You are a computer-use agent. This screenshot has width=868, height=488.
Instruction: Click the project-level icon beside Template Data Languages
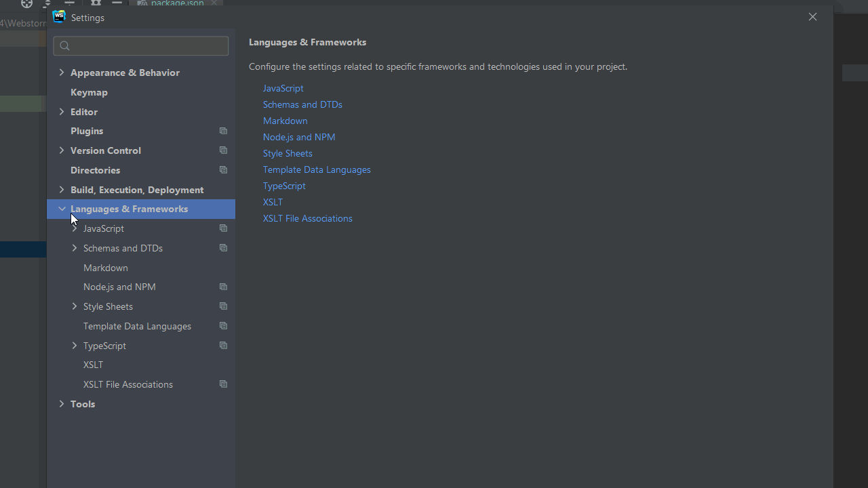click(x=223, y=326)
